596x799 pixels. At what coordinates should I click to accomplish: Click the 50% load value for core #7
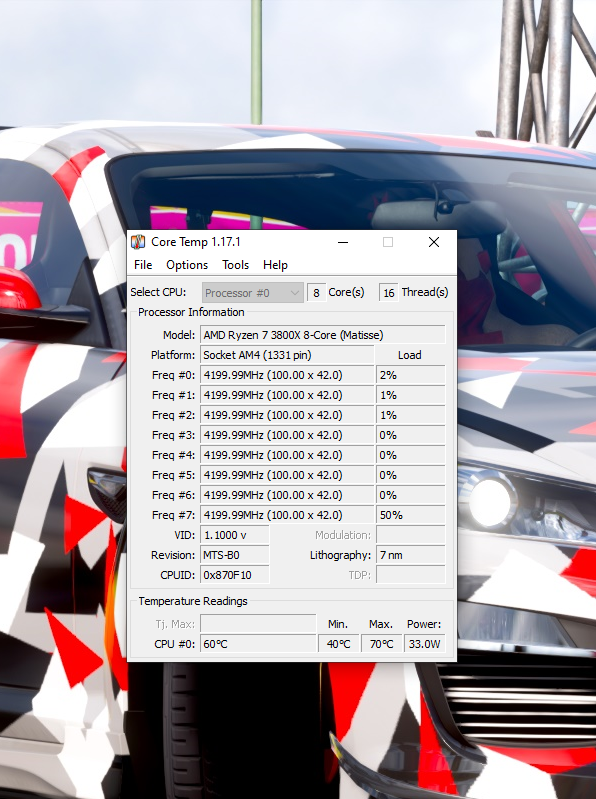coord(411,515)
